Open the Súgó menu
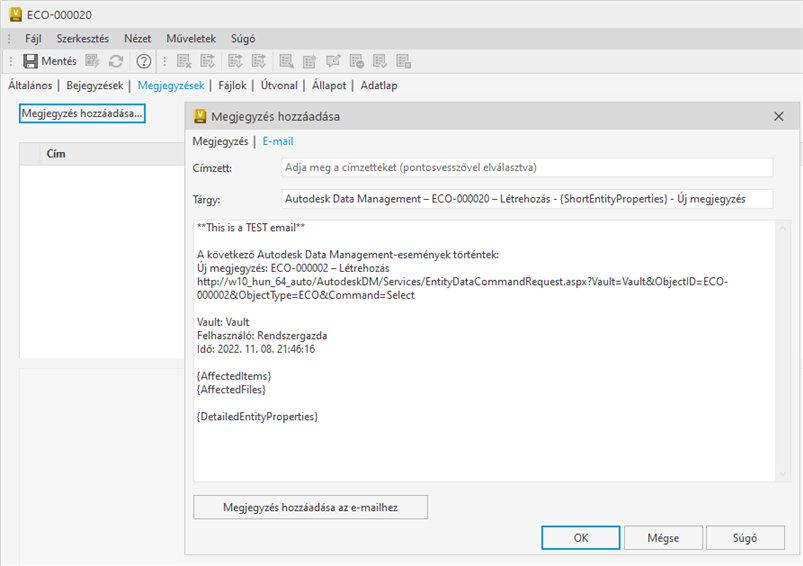Image resolution: width=803 pixels, height=566 pixels. coord(243,38)
